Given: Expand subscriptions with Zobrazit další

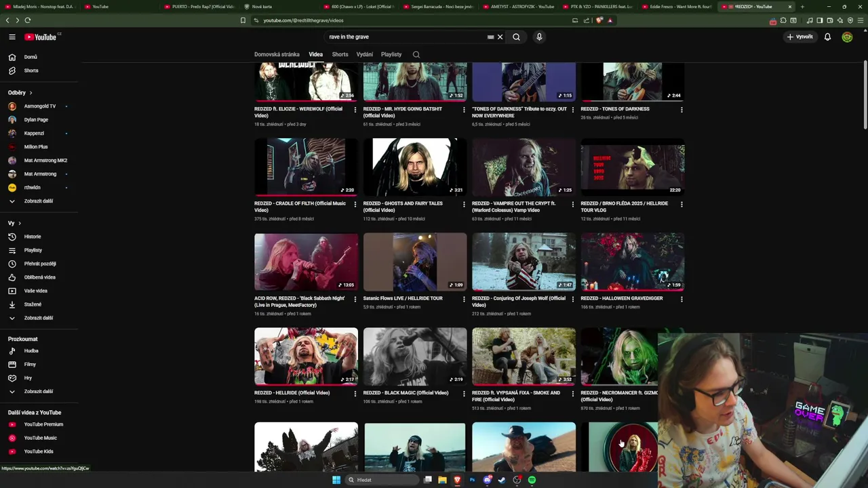Looking at the screenshot, I should (39, 201).
